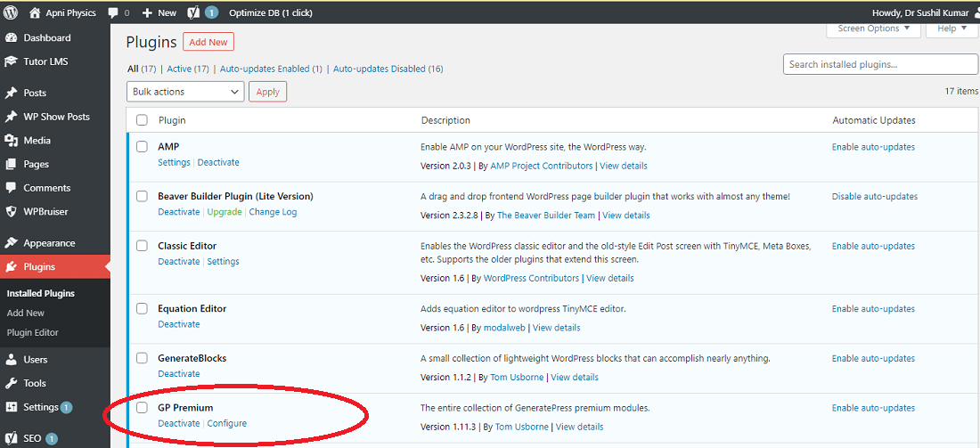Image resolution: width=980 pixels, height=448 pixels.
Task: Click the Howdy, Dr Sushil Kumar account
Action: pyautogui.click(x=920, y=12)
